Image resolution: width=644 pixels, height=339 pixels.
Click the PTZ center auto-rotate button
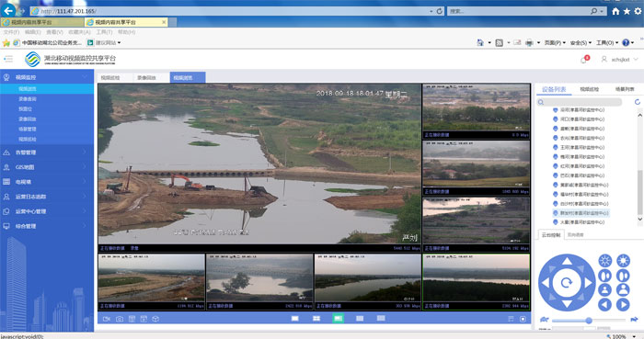tap(567, 282)
